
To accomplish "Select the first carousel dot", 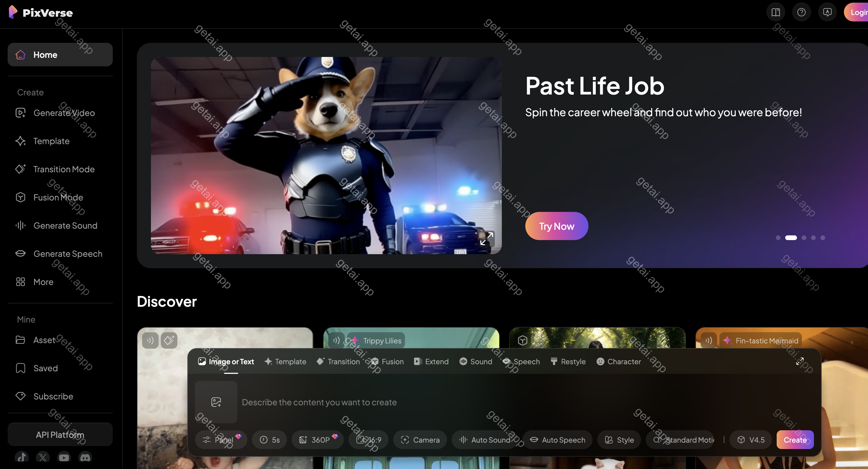I will coord(778,238).
